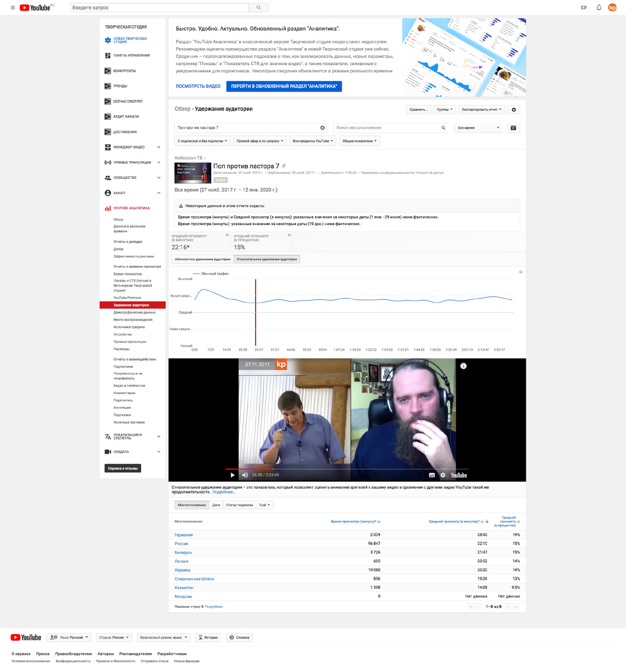Screen dimensions: 626x672
Task: Click the info card icon on the video
Action: (x=463, y=366)
